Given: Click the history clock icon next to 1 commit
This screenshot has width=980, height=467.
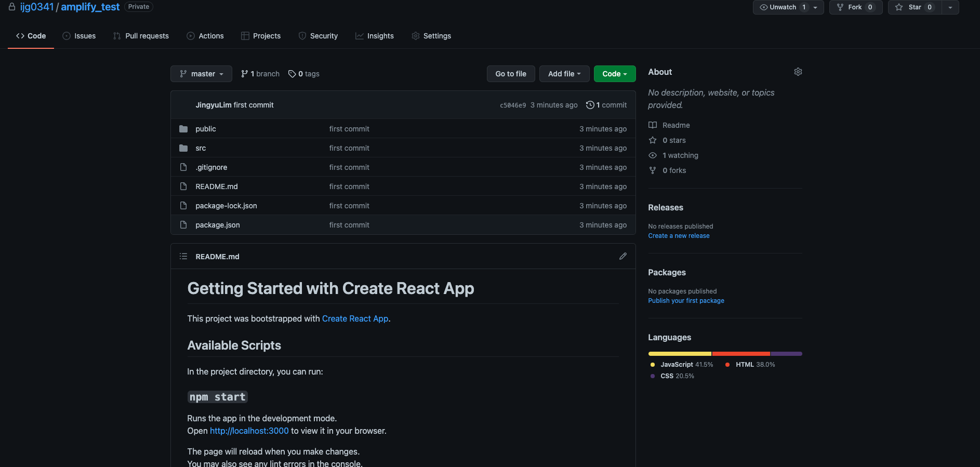Looking at the screenshot, I should [590, 105].
